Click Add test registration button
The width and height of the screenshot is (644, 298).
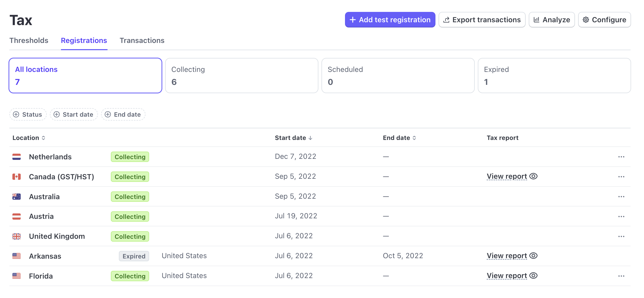[390, 20]
